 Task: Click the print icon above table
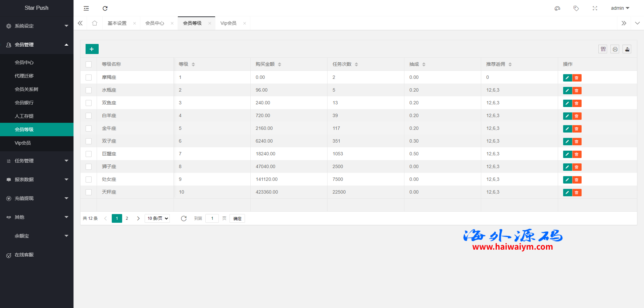pyautogui.click(x=615, y=49)
